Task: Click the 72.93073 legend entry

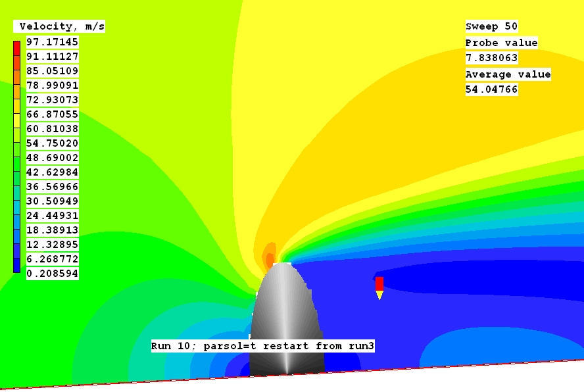Action: click(52, 99)
